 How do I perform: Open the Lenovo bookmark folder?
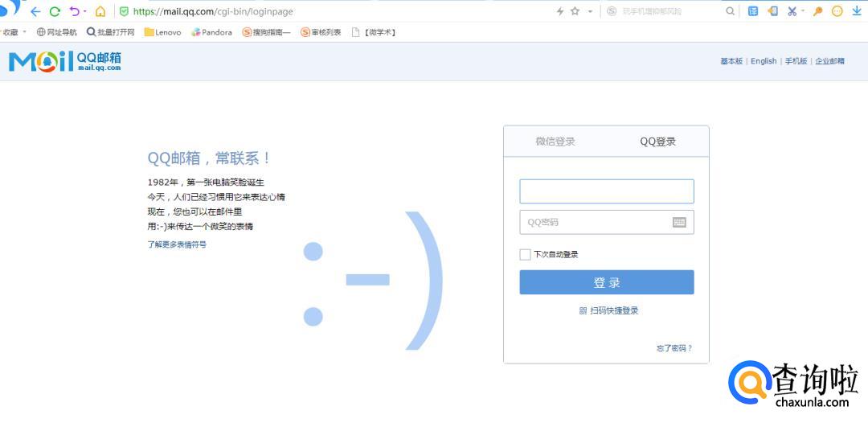(x=162, y=32)
